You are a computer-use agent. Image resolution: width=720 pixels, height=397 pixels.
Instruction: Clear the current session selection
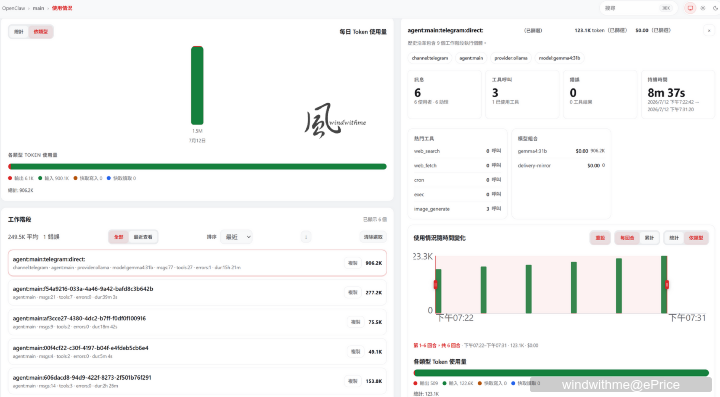[373, 237]
